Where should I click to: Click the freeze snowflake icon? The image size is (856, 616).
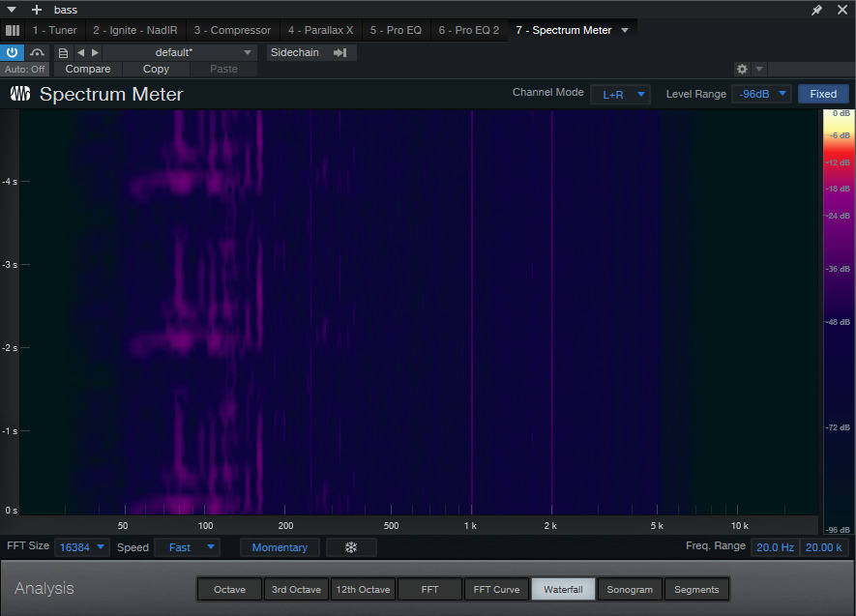pos(351,547)
